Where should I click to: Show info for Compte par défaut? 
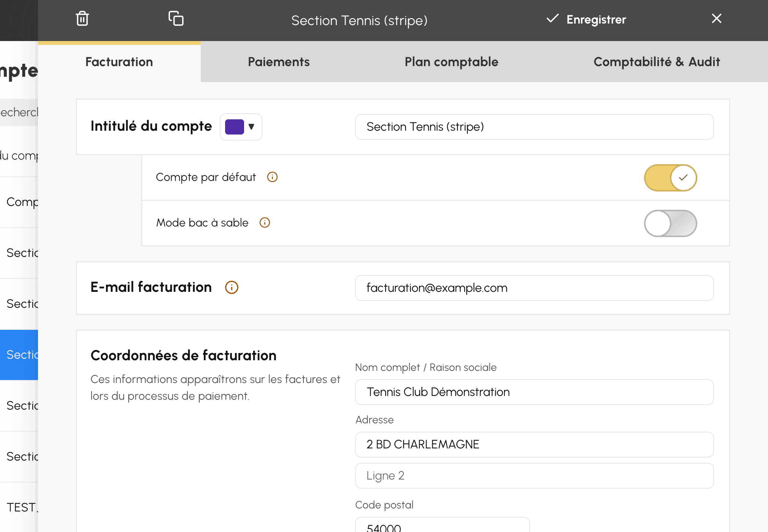click(x=272, y=177)
